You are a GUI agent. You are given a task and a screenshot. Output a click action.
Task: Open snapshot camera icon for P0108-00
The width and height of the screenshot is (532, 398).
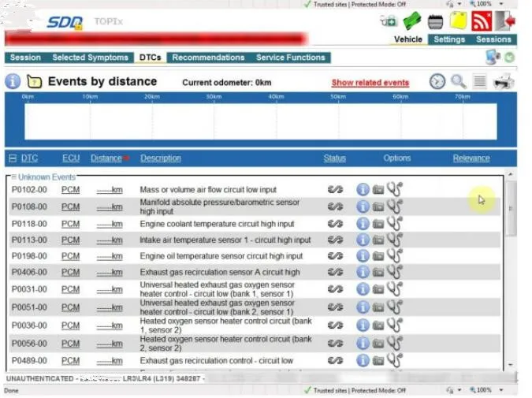click(x=378, y=206)
